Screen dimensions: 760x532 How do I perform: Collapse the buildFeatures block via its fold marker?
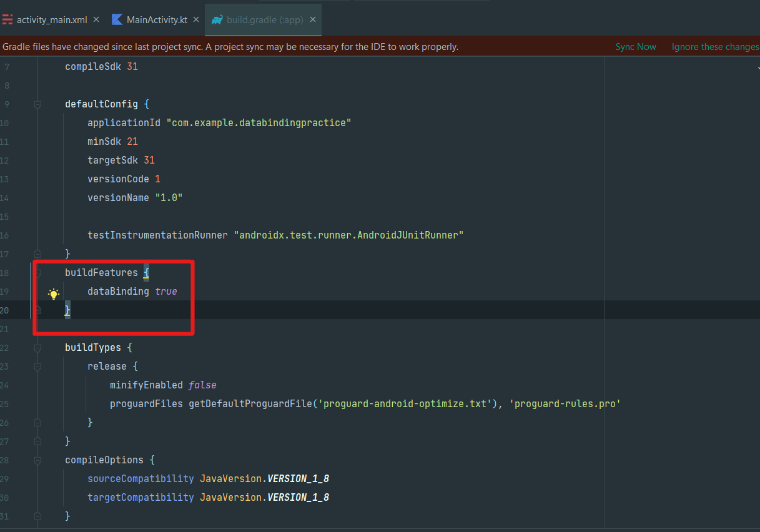[37, 272]
